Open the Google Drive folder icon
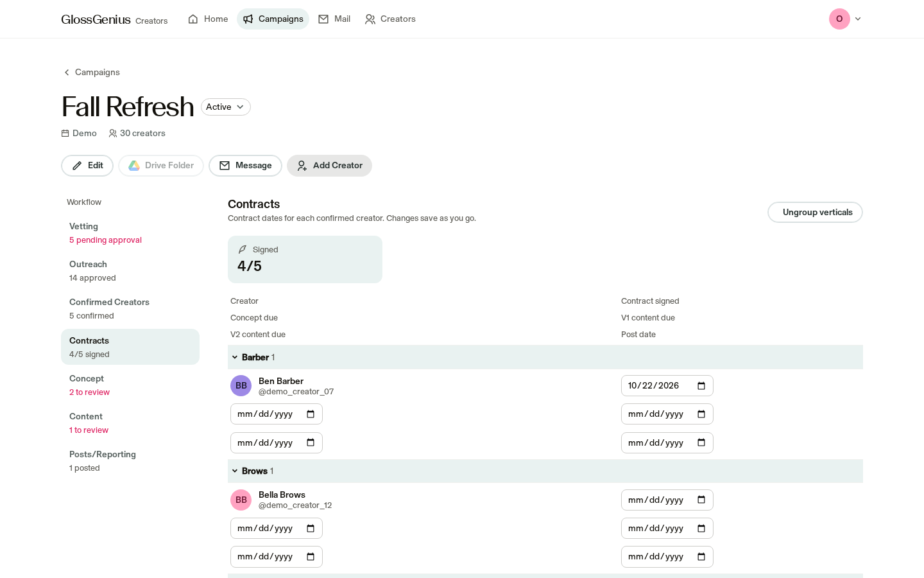Screen dimensions: 924x578 pos(134,166)
